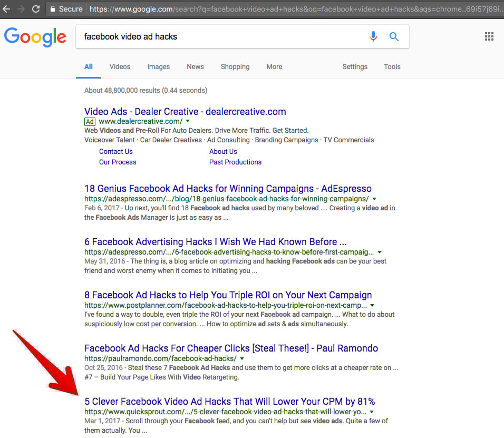This screenshot has height=438, width=504.
Task: Open search Settings menu
Action: point(354,67)
